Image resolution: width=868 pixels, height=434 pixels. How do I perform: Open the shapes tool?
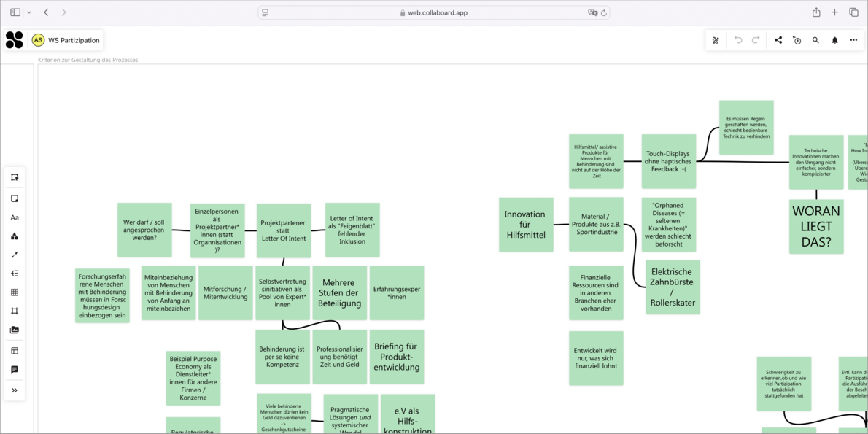coord(15,236)
